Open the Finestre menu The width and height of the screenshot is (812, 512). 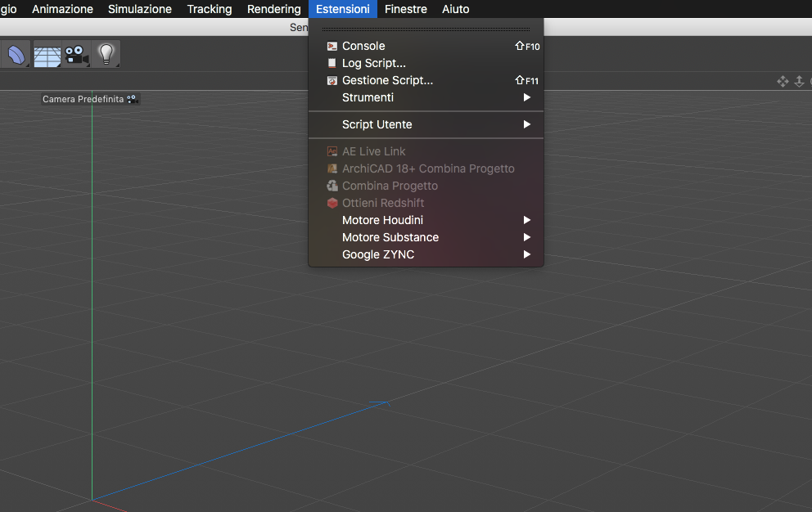coord(406,9)
